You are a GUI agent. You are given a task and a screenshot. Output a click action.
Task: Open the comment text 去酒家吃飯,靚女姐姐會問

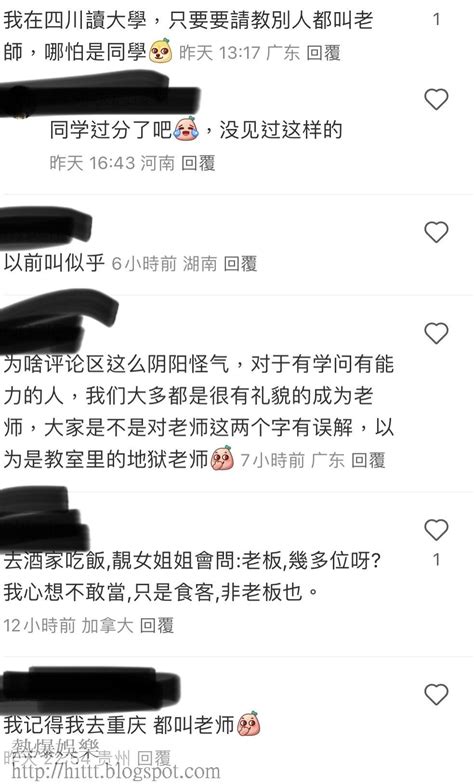pyautogui.click(x=192, y=576)
